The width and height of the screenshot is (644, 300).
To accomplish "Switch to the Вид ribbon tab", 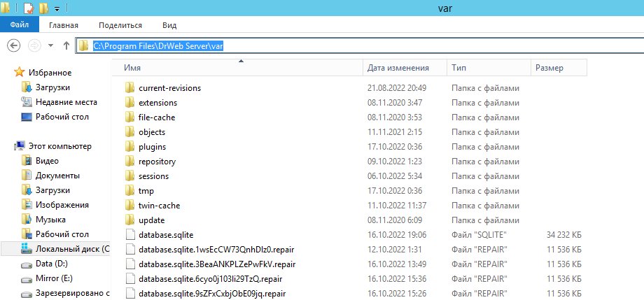I will (169, 25).
